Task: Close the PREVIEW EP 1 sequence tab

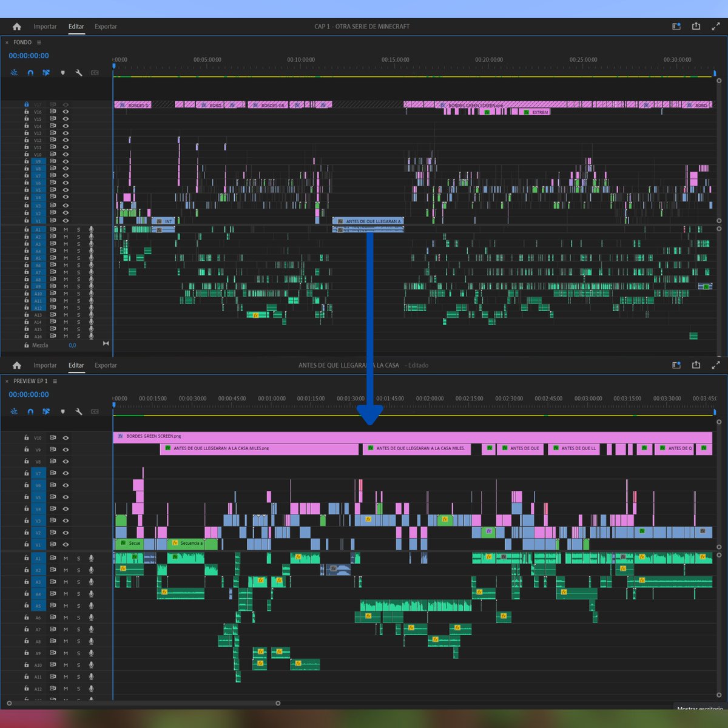Action: click(7, 381)
